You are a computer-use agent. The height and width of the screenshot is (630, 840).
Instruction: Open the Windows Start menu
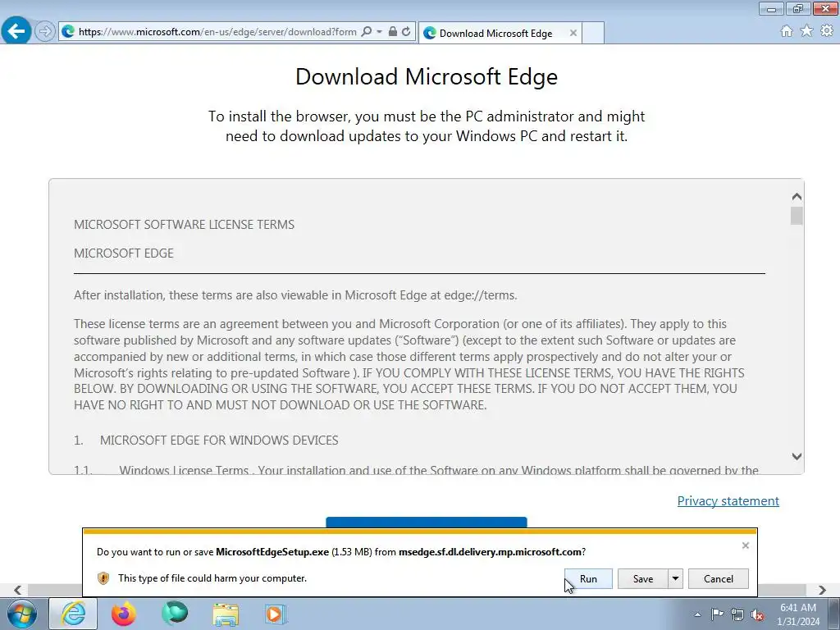click(22, 614)
